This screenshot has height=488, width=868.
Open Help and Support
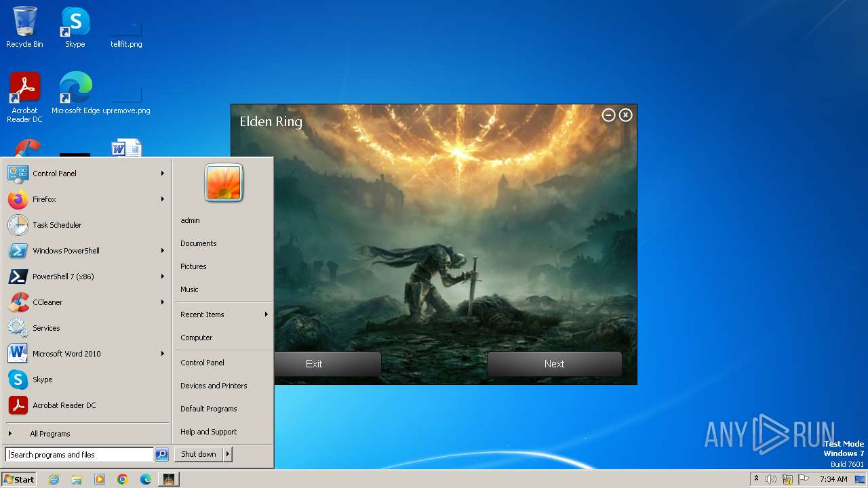tap(208, 432)
